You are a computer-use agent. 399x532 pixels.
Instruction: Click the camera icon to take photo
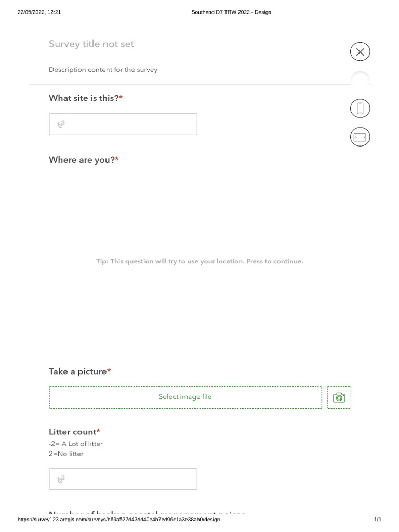(x=339, y=397)
